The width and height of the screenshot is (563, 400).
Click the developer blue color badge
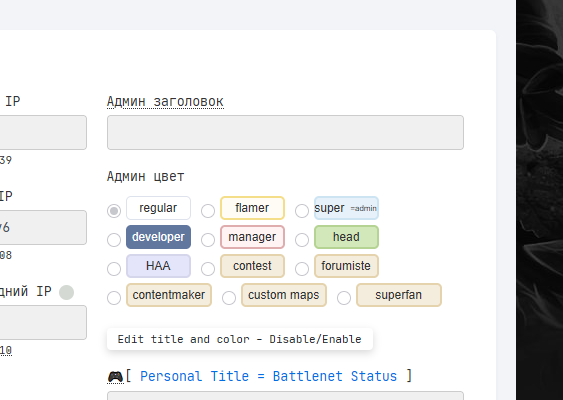coord(158,237)
